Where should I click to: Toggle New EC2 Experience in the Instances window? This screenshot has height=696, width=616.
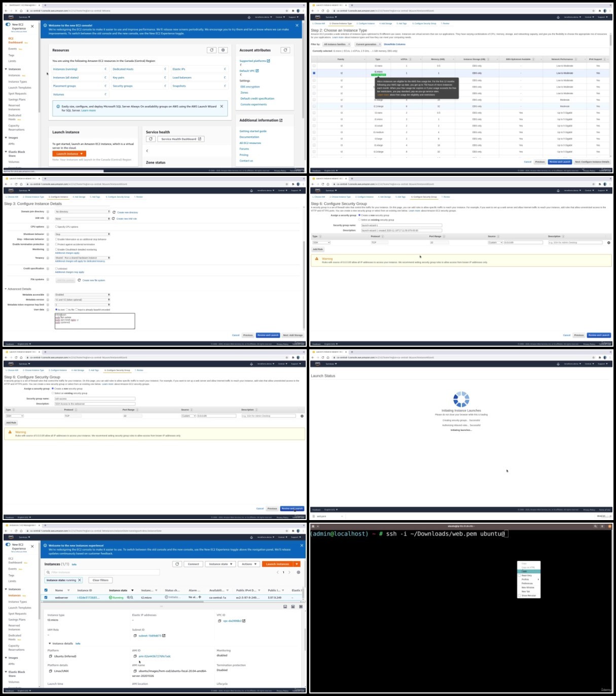point(8,544)
